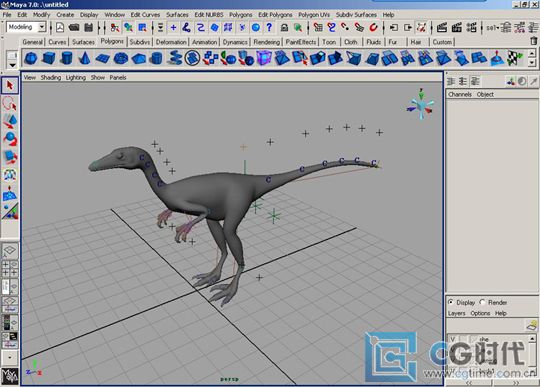Viewport: 540px width, 387px height.
Task: Open the Edit Polygons menu
Action: 275,15
